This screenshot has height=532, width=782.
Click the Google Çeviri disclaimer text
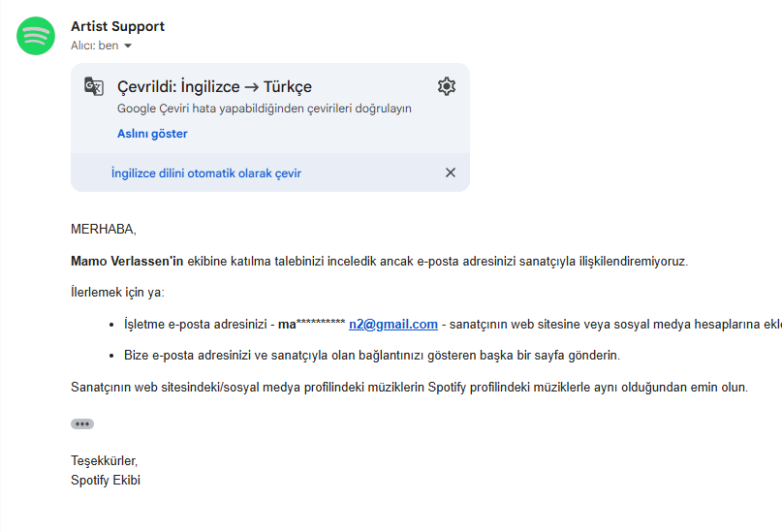click(x=265, y=109)
